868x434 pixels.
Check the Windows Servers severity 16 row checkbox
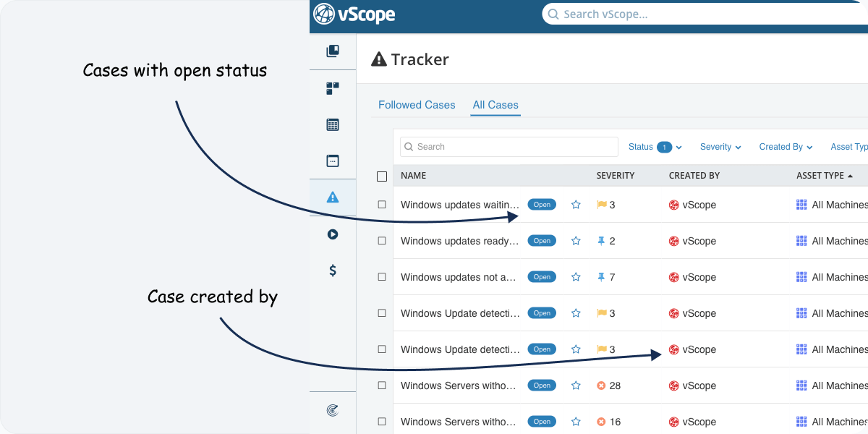click(x=382, y=422)
